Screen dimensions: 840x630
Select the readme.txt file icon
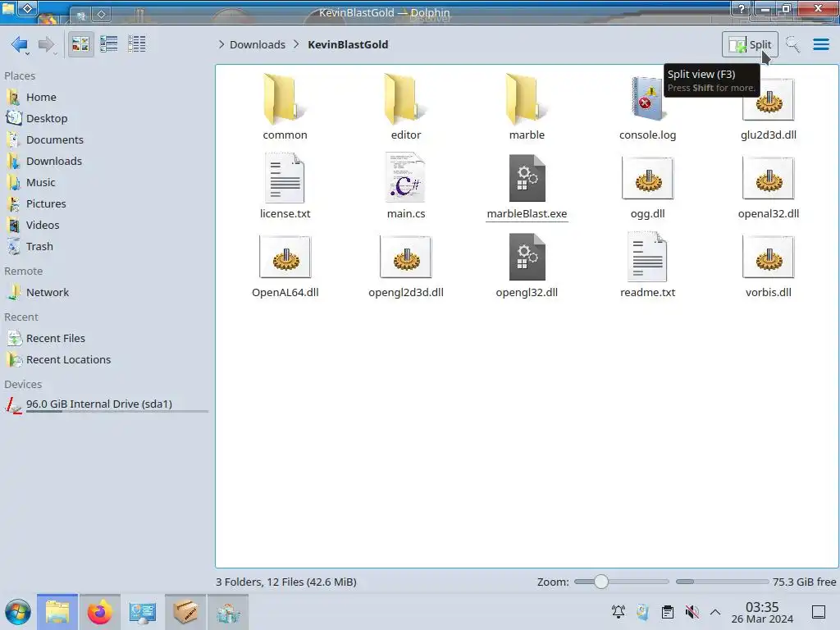tap(648, 257)
